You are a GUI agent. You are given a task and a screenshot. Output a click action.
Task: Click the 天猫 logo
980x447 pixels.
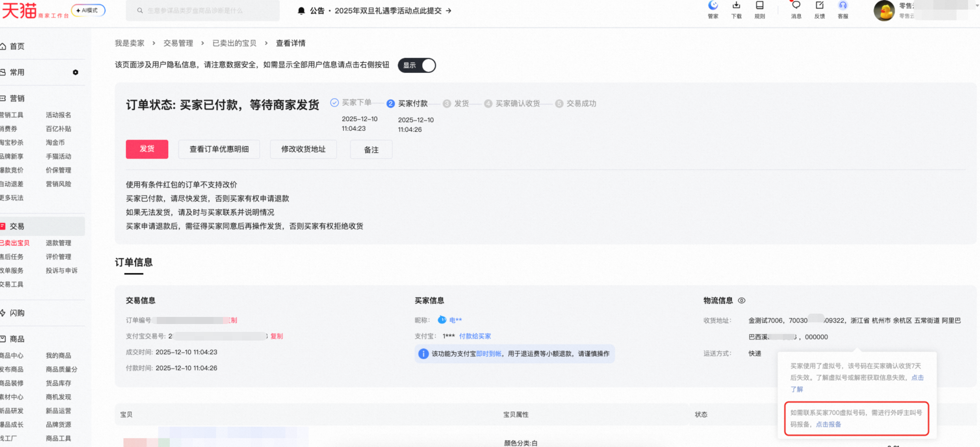[x=19, y=10]
